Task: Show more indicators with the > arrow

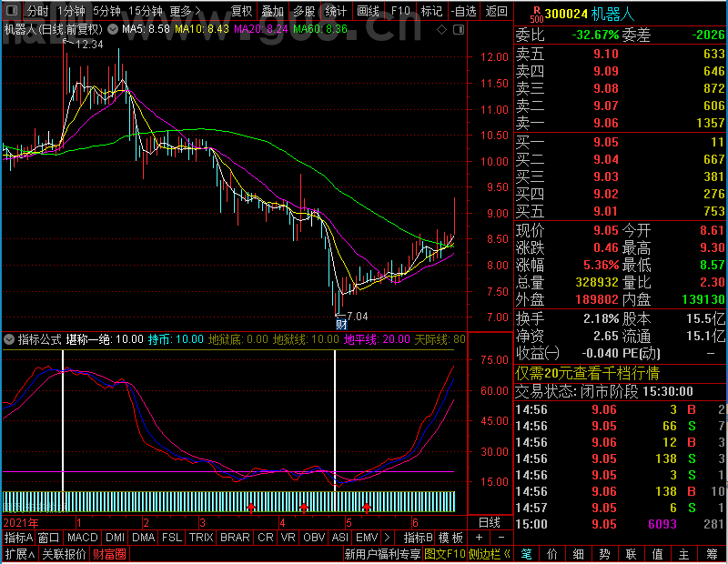Action: 388,538
